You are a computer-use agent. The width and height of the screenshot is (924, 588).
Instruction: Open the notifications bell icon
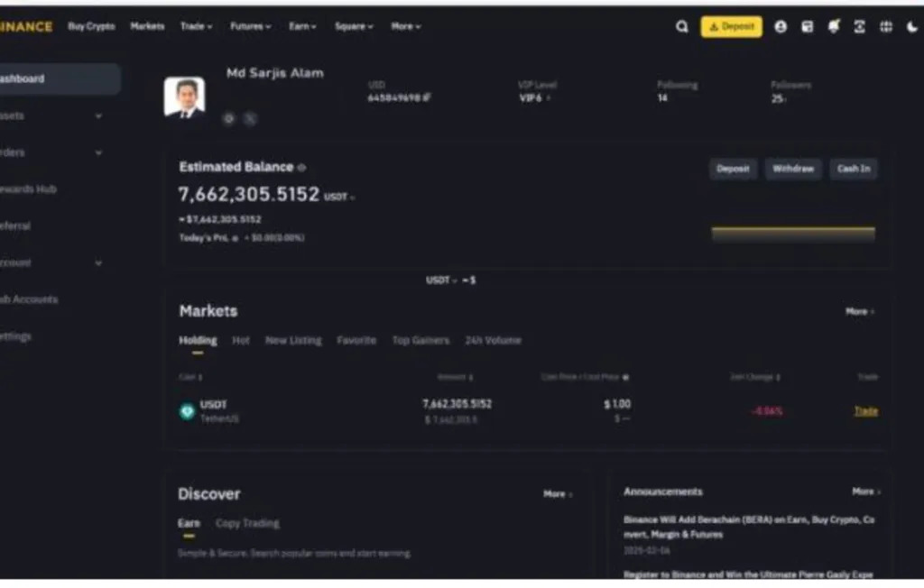833,27
